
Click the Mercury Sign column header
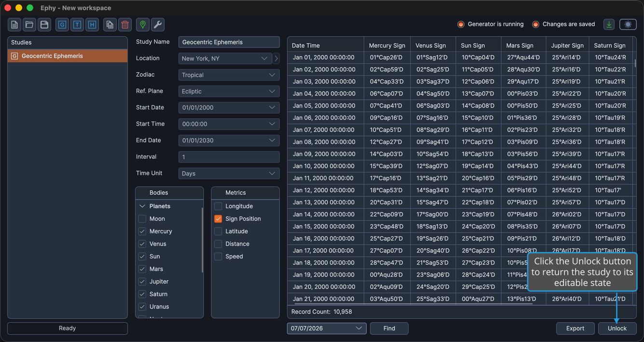(387, 45)
